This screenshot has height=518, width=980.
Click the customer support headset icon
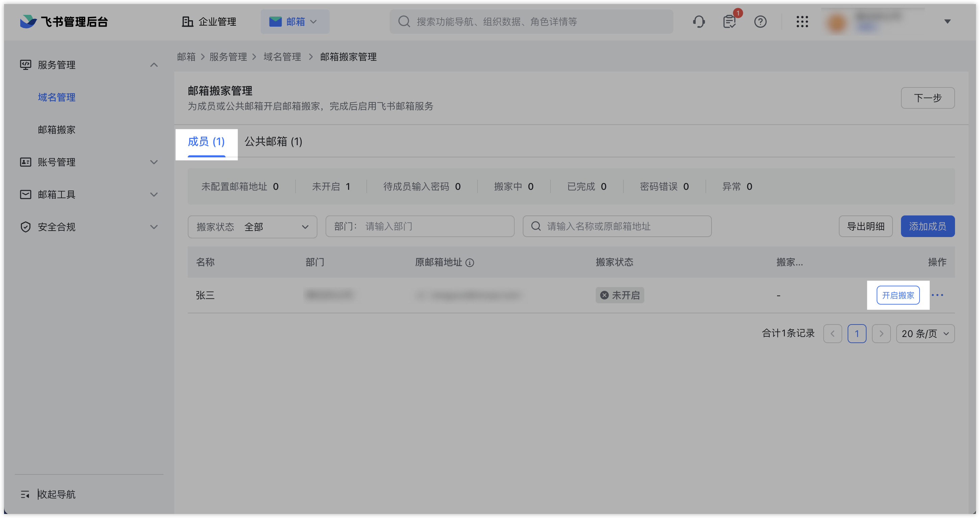click(x=698, y=22)
